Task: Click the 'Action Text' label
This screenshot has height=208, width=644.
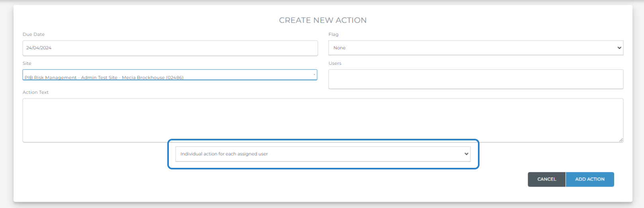Action: pyautogui.click(x=35, y=92)
